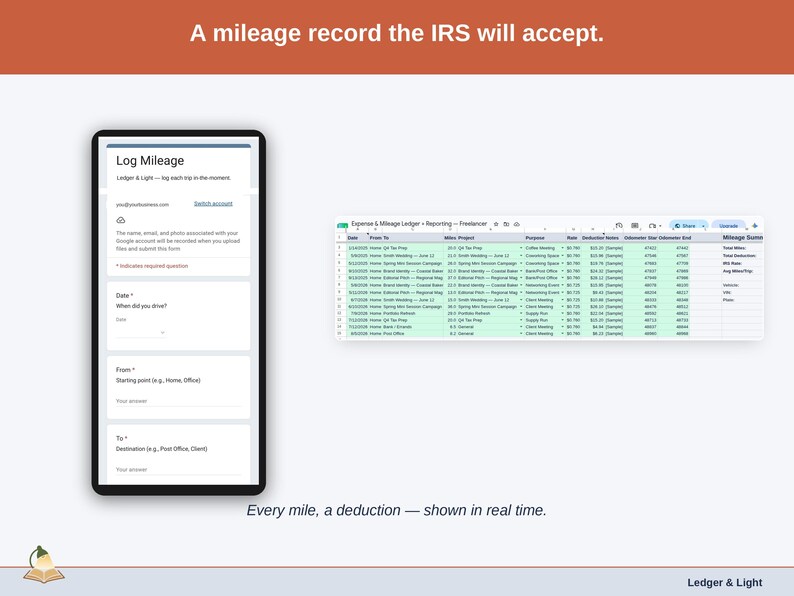This screenshot has height=596, width=794.
Task: Click the To 'Your answer' field
Action: (178, 470)
